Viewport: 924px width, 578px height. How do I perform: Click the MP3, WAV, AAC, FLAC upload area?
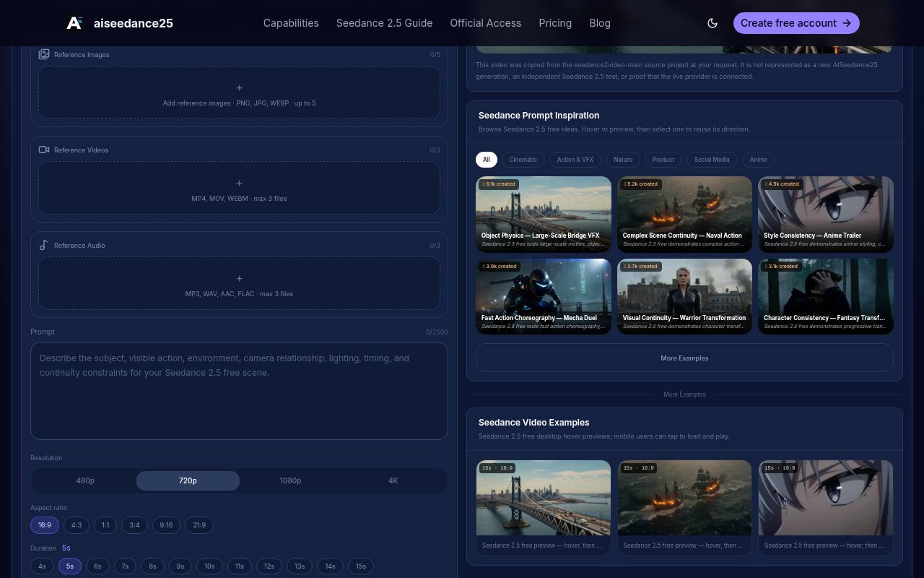[239, 283]
